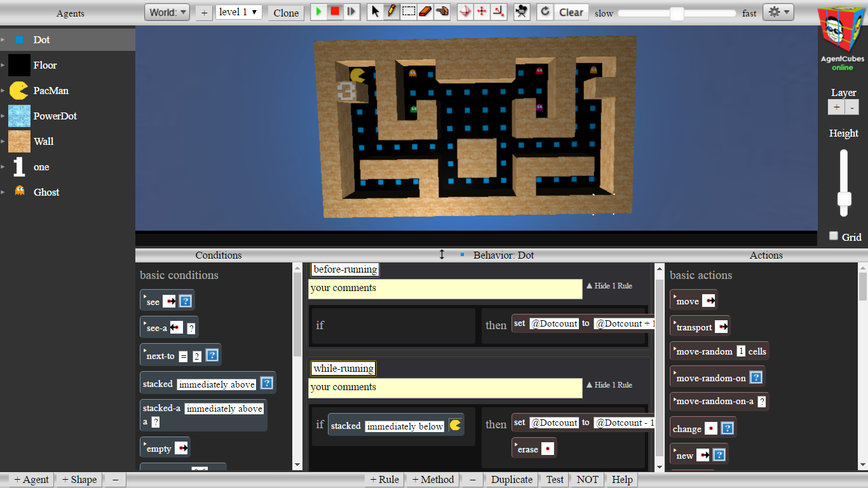Remove a layer with the minus button
Screen dimensions: 868x488
click(x=852, y=107)
